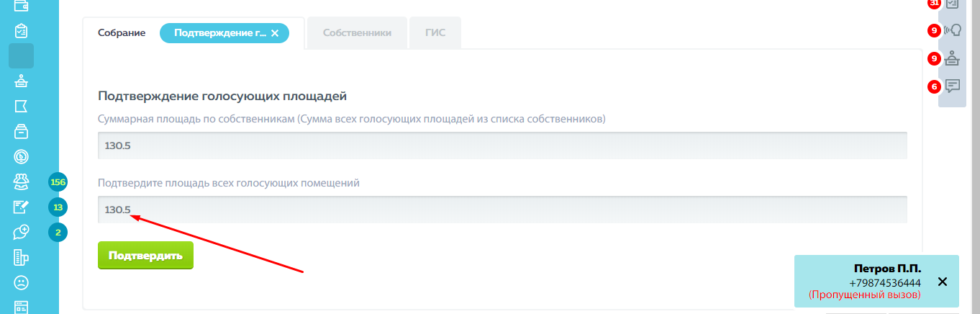
Task: Open the messages icon with 6 badge
Action: click(x=953, y=86)
